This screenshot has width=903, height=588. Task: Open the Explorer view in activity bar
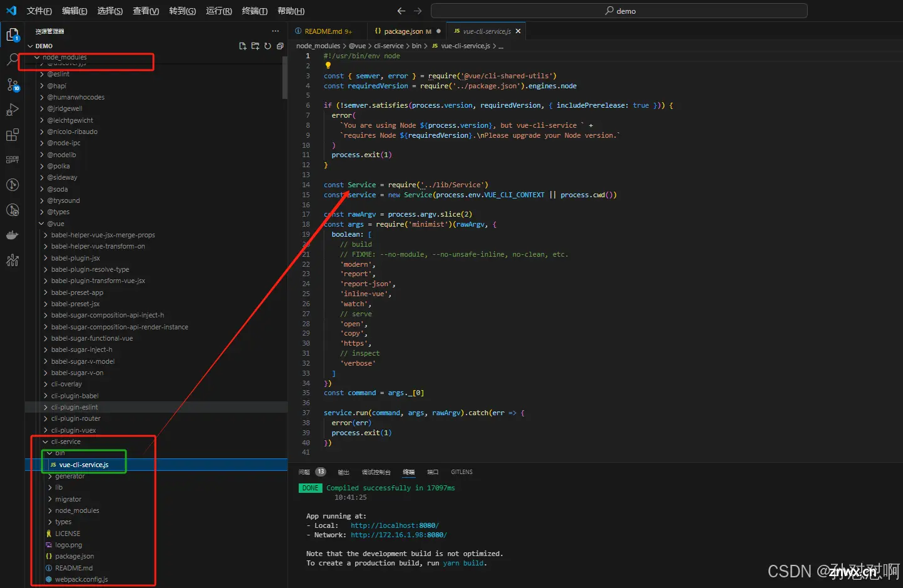click(13, 35)
